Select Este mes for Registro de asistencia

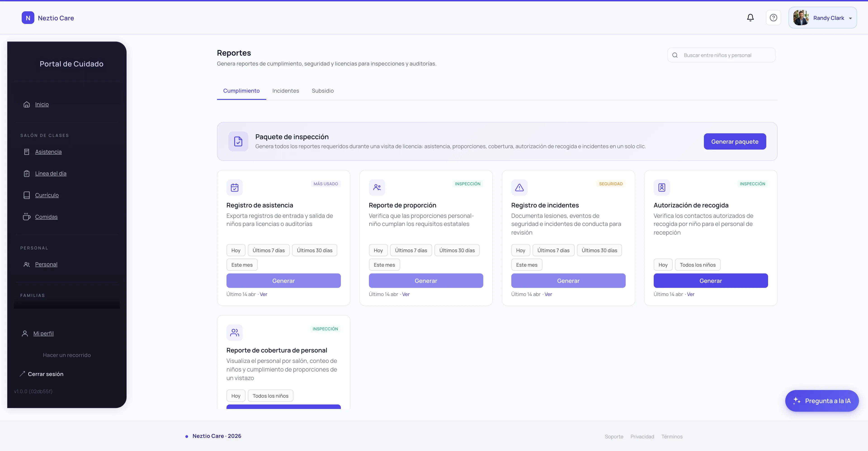tap(242, 265)
